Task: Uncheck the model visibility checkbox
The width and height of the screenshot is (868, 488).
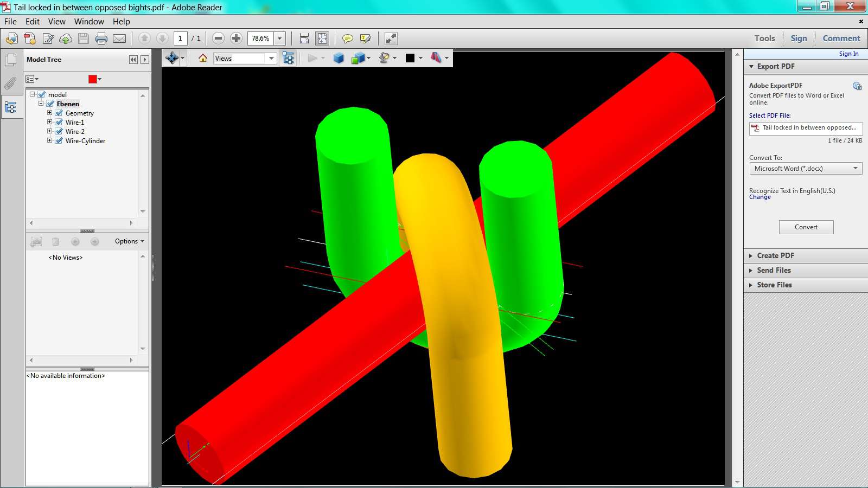Action: 41,94
